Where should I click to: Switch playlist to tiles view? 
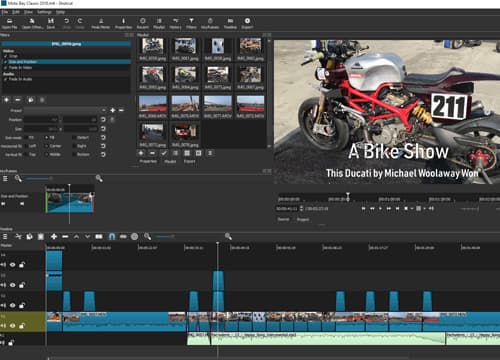(187, 153)
